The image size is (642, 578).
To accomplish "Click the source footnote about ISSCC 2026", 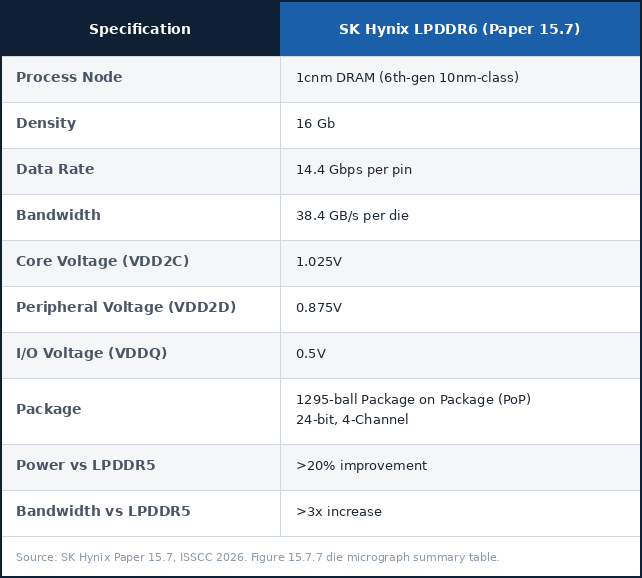I will click(258, 557).
